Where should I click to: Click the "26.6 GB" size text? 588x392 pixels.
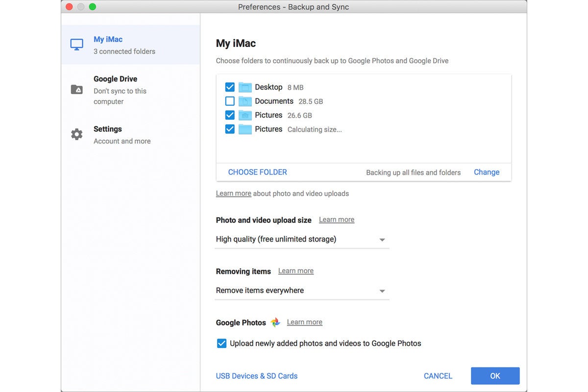(300, 116)
